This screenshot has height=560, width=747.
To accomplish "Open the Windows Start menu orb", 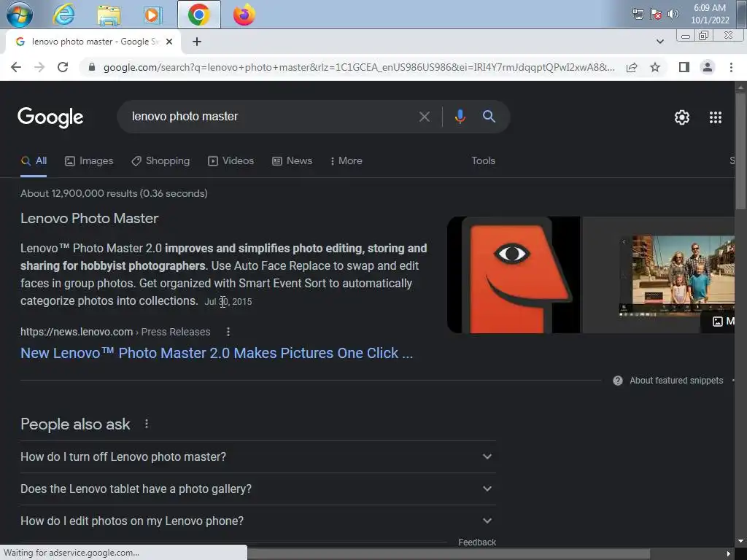I will [20, 15].
